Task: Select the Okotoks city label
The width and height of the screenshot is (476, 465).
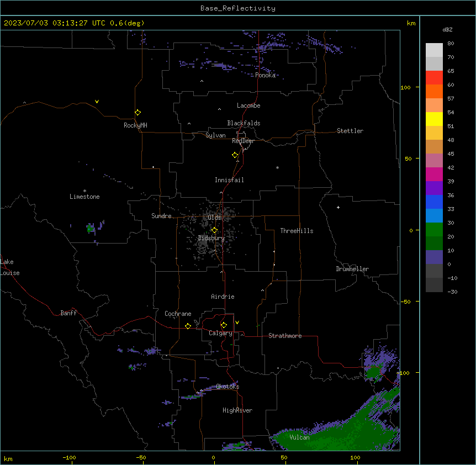Action: click(x=228, y=387)
